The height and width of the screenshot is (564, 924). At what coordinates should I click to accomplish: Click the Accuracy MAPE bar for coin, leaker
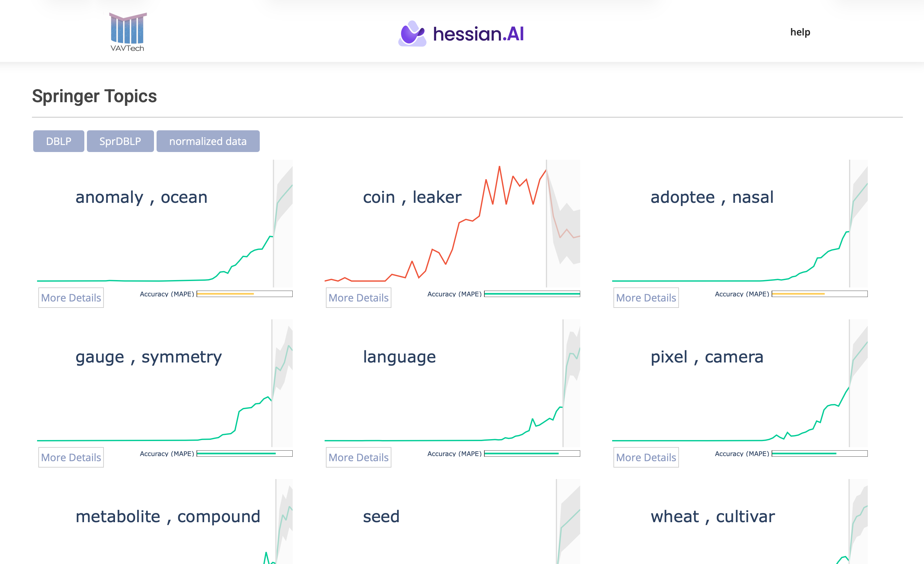click(x=531, y=294)
